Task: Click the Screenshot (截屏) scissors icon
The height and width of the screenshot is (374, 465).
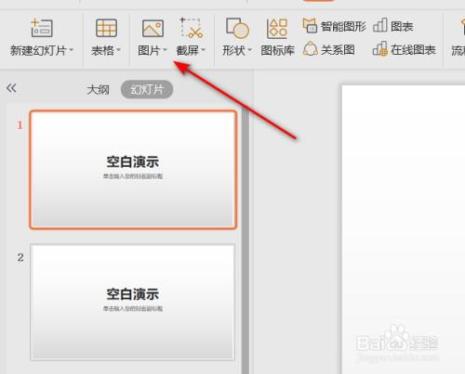Action: pyautogui.click(x=191, y=28)
